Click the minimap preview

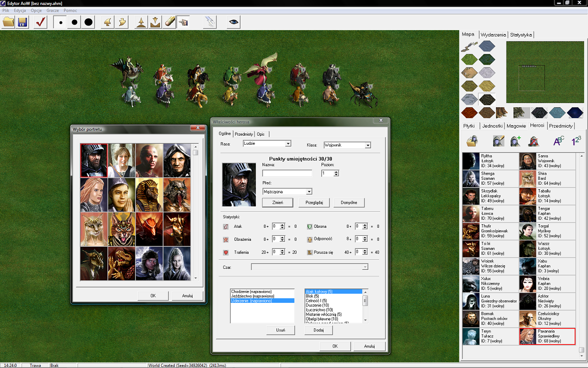[x=545, y=72]
